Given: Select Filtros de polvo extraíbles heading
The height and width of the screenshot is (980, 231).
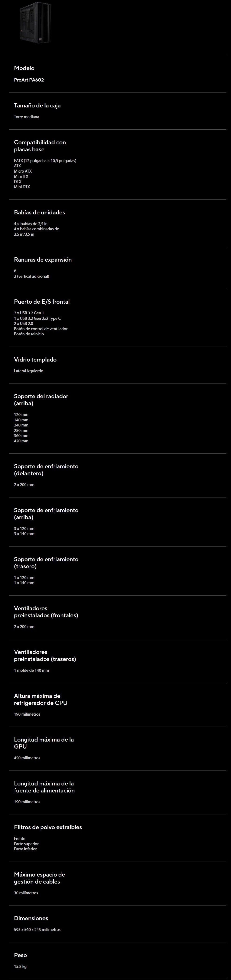Looking at the screenshot, I should tap(48, 827).
